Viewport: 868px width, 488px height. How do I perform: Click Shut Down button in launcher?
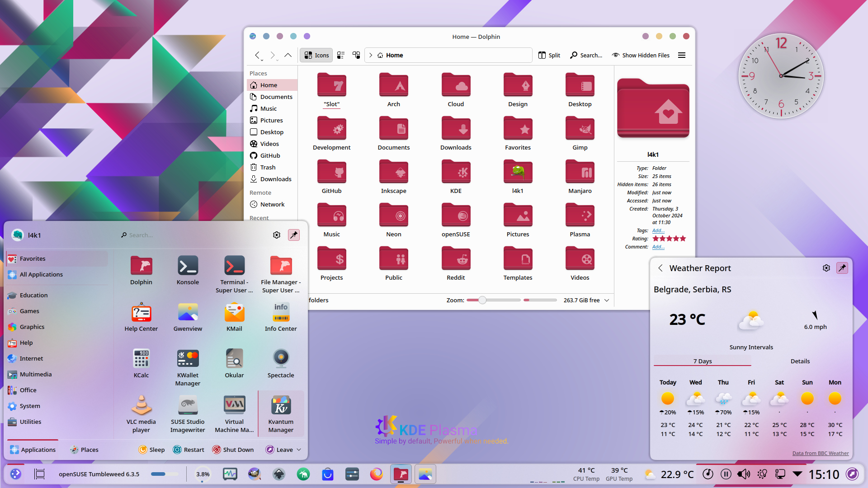click(233, 450)
